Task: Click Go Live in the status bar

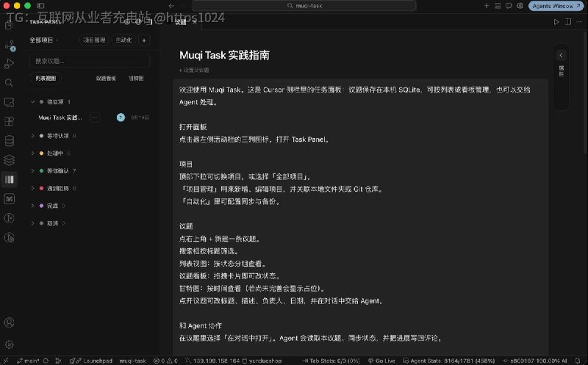Action: [x=381, y=361]
